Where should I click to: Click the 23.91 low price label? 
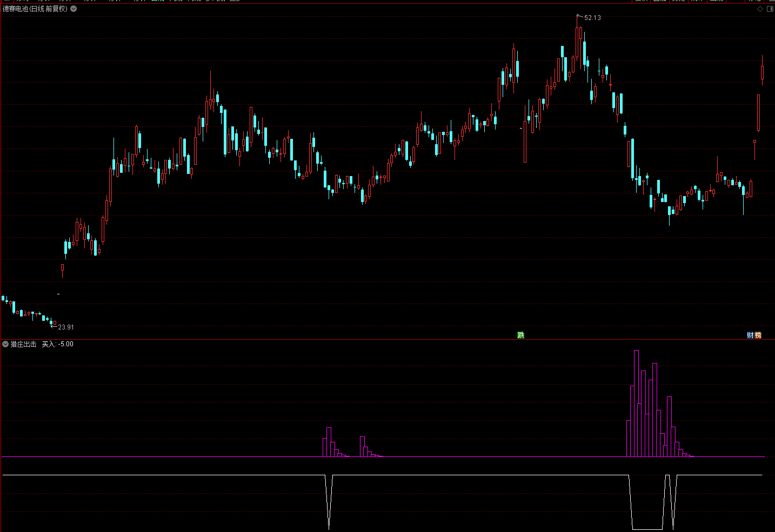(x=66, y=327)
